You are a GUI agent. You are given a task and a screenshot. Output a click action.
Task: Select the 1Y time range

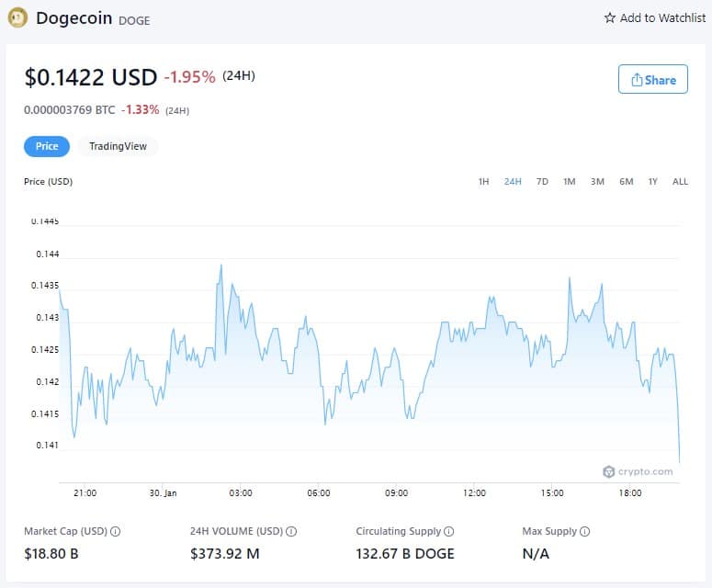click(x=652, y=182)
